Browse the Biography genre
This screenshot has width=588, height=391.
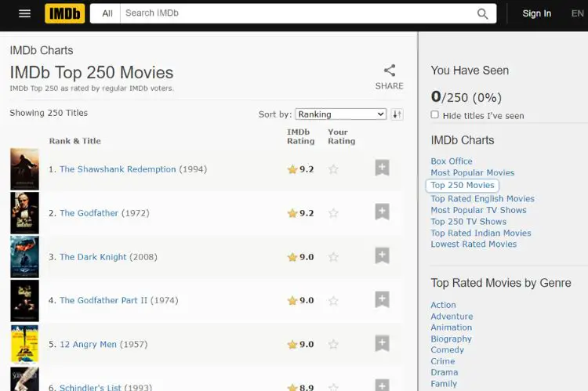451,339
